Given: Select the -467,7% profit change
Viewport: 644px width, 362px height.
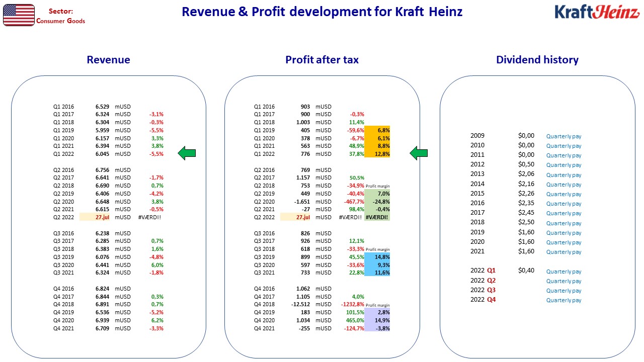Looking at the screenshot, I should tap(354, 202).
